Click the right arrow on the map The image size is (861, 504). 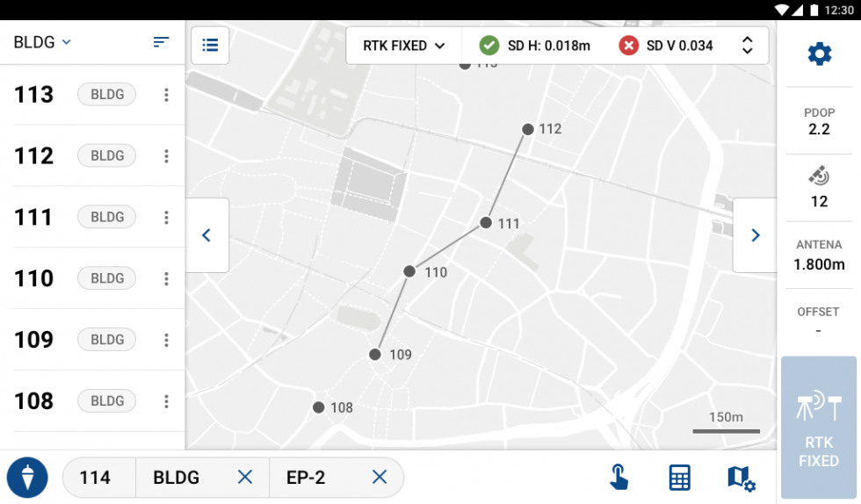click(755, 235)
